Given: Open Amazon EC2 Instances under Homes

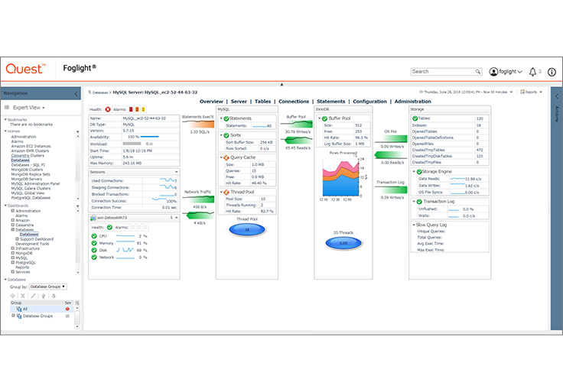Looking at the screenshot, I should [31, 146].
